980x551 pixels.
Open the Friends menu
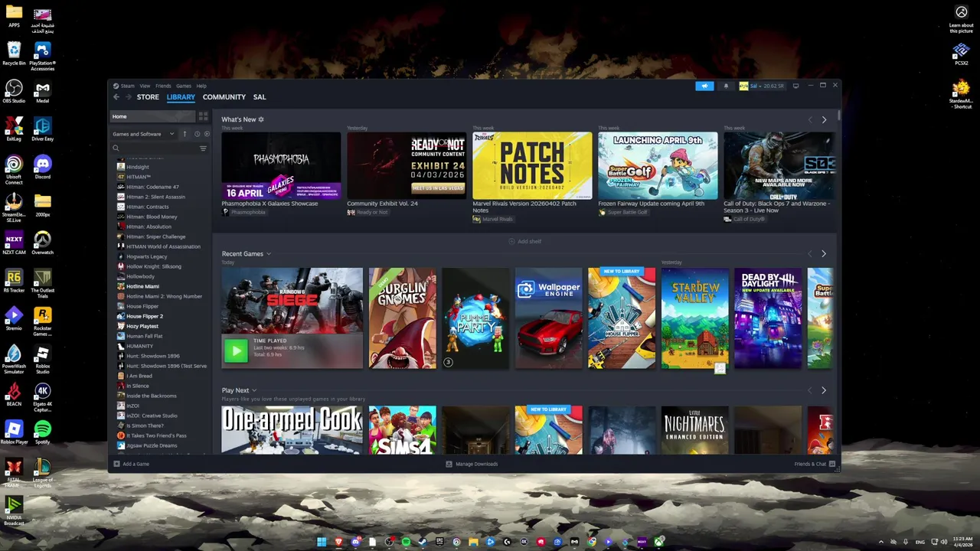pyautogui.click(x=163, y=86)
